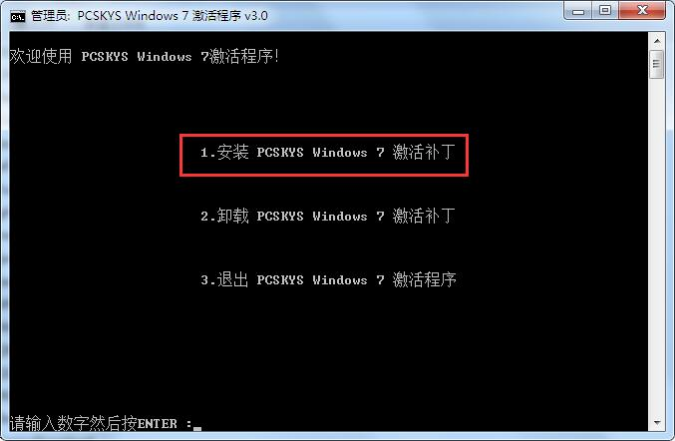Select option 2 卸载 激活补丁 text
The image size is (675, 441).
pos(328,216)
